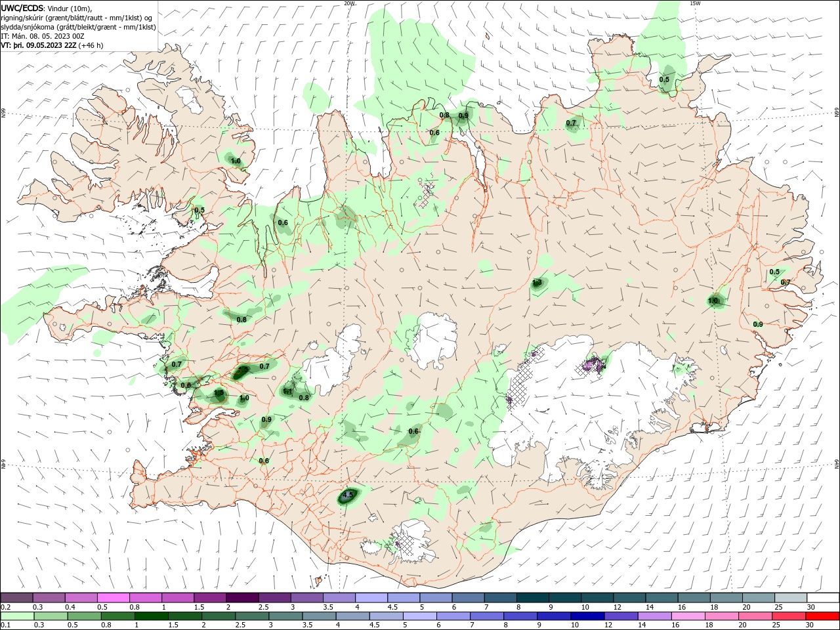The width and height of the screenshot is (840, 630).
Task: Click the 1.1 precipitation label on the map
Action: point(287,392)
